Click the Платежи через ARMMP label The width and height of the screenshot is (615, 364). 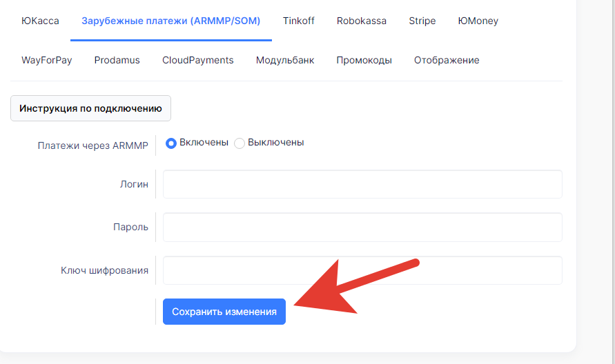click(93, 145)
